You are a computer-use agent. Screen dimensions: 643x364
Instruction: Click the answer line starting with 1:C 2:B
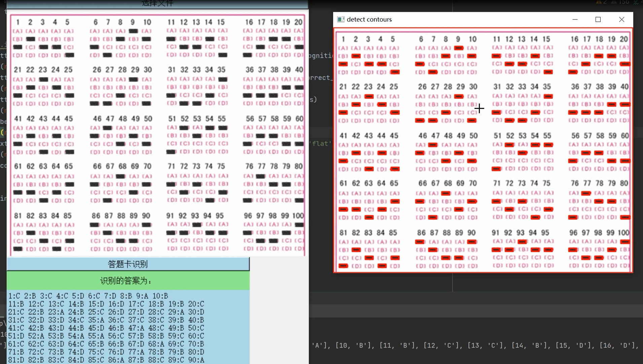coord(88,296)
